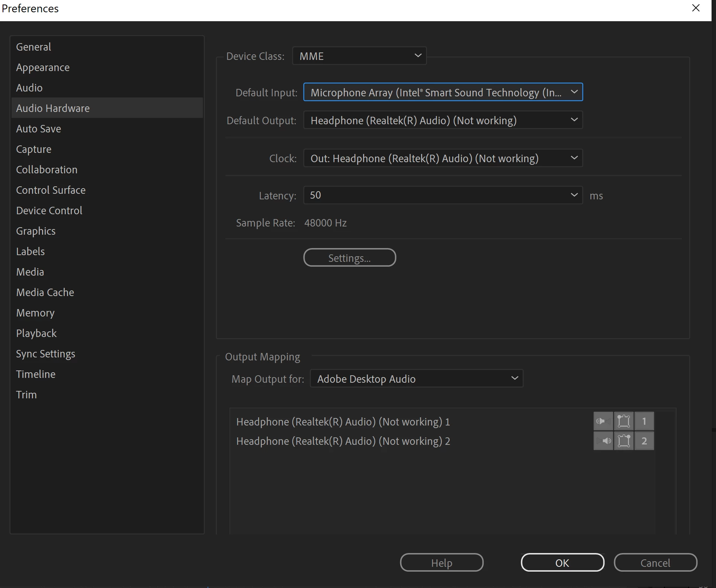Expand the Default Input microphone dropdown
Screen dimensions: 716x588
[443, 92]
